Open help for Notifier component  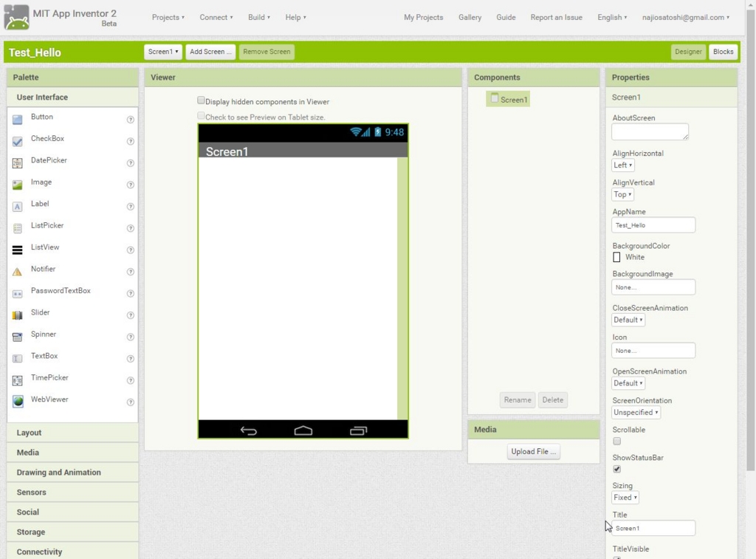click(130, 272)
